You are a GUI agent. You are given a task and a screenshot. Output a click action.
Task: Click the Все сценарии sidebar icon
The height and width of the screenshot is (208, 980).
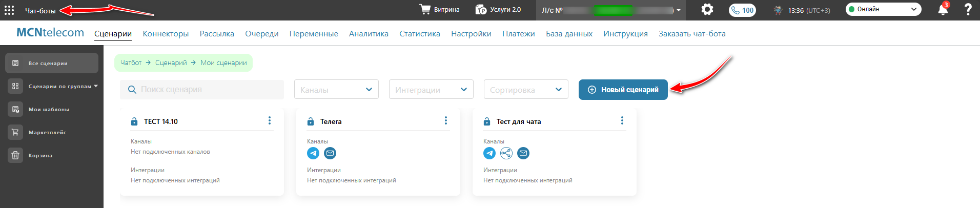pyautogui.click(x=15, y=63)
